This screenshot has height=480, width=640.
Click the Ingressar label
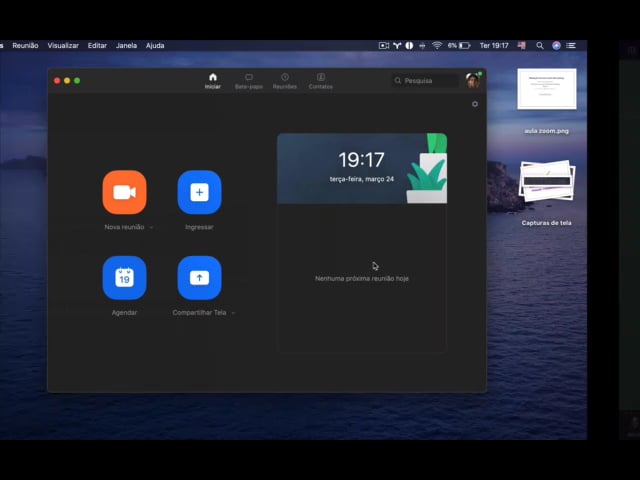tap(199, 227)
